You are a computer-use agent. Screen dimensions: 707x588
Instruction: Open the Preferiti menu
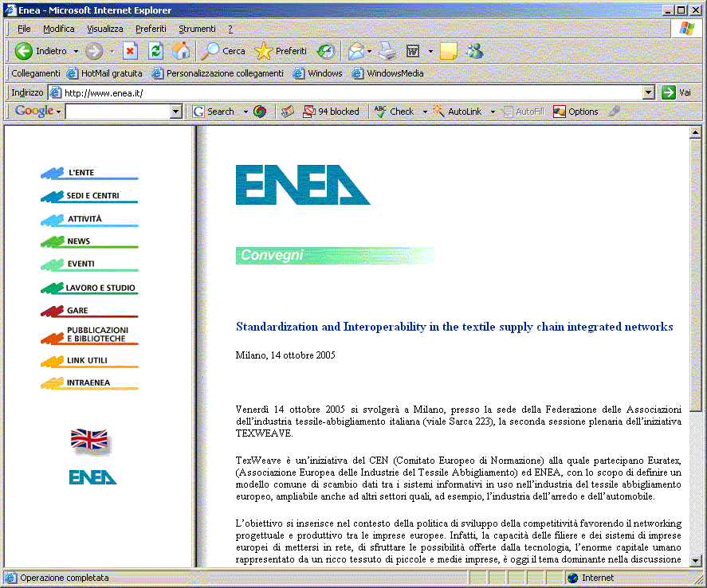tap(151, 29)
